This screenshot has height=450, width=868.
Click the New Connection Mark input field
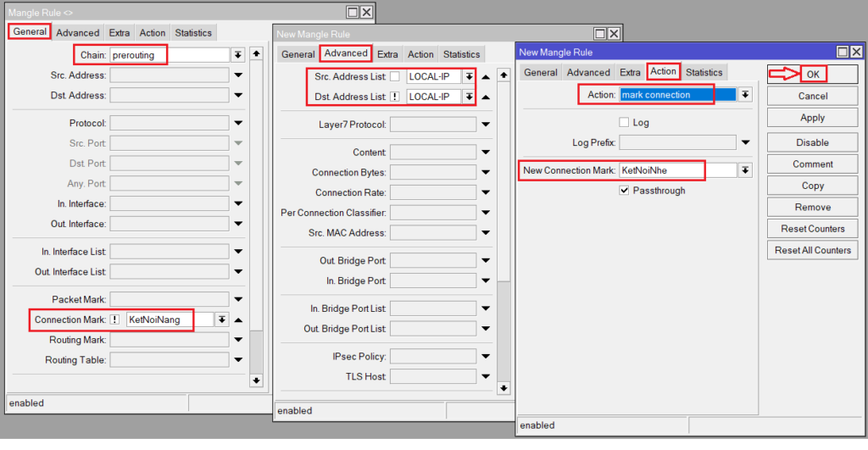(x=676, y=171)
